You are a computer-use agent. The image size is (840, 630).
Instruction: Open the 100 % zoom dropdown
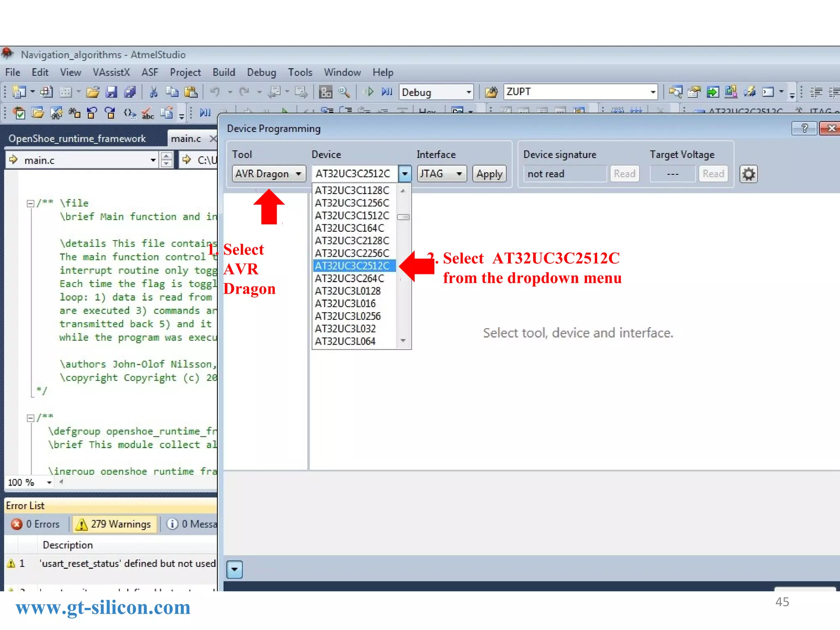tap(49, 482)
